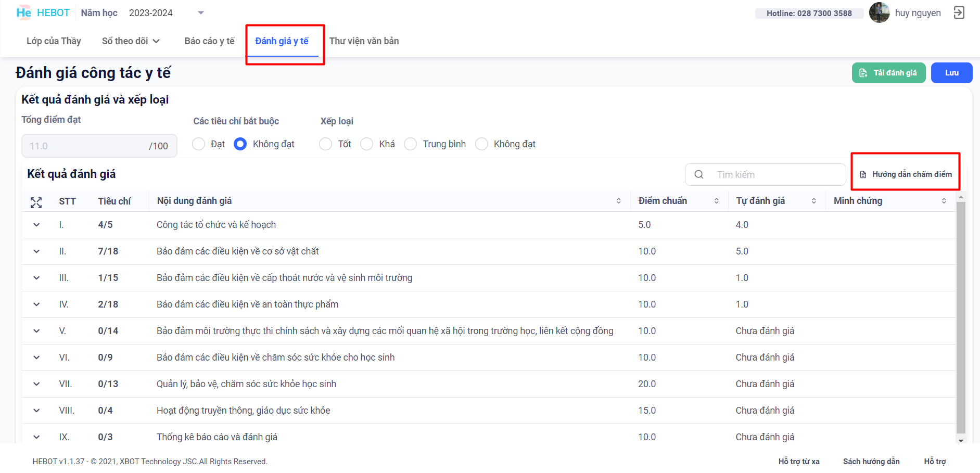Sort the Minh chứng column
980x473 pixels.
click(944, 201)
